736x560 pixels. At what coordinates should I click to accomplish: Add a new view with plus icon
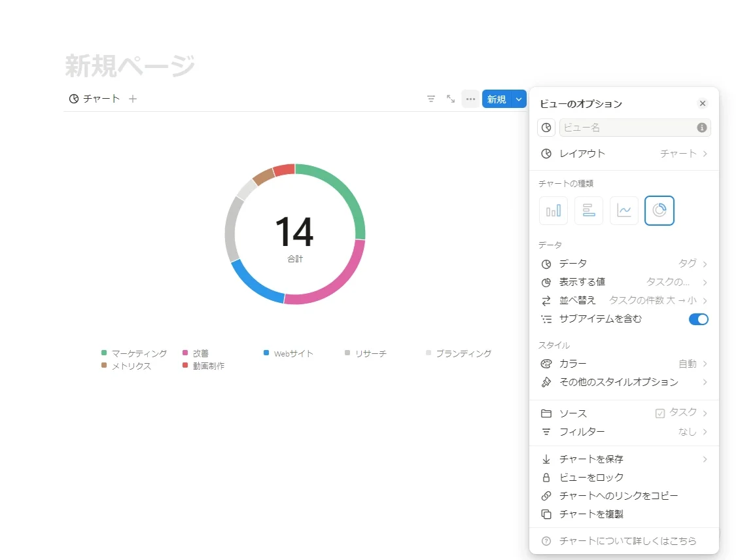pos(133,99)
